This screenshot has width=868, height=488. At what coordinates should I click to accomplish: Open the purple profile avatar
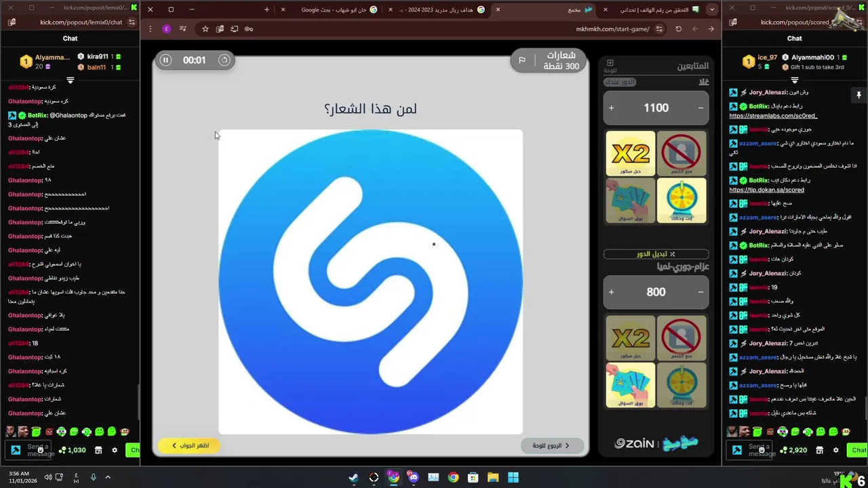pyautogui.click(x=166, y=29)
